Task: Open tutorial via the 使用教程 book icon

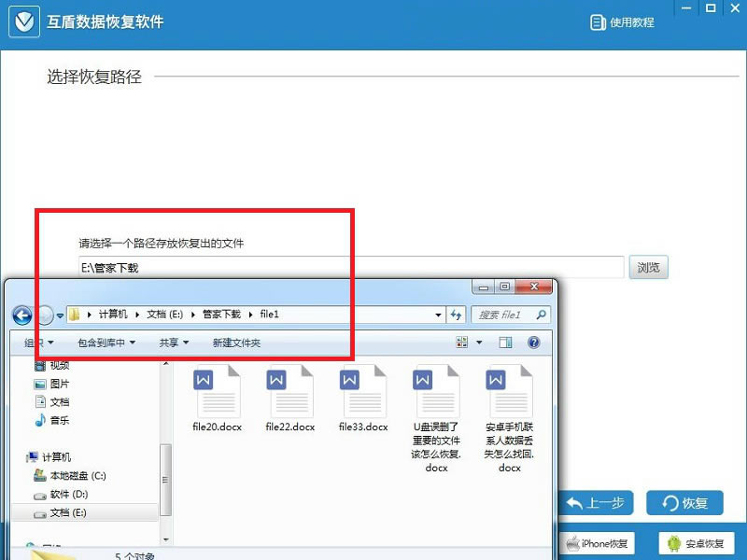Action: coord(596,21)
